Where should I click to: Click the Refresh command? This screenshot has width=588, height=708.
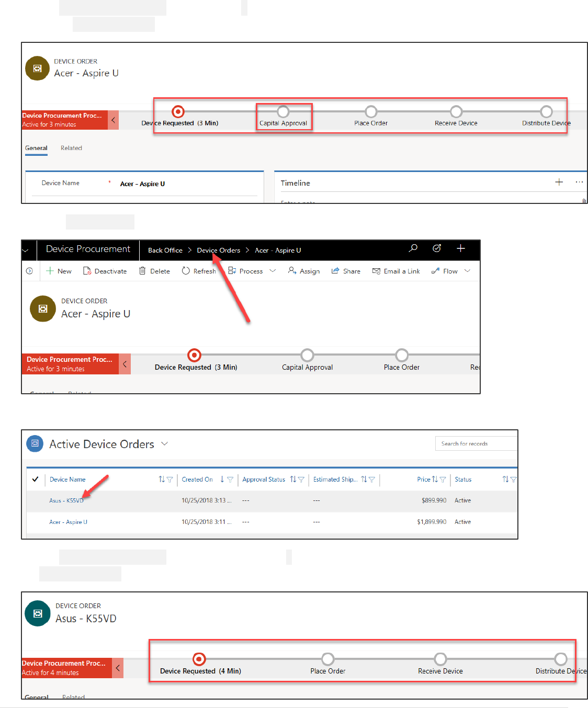(x=199, y=271)
